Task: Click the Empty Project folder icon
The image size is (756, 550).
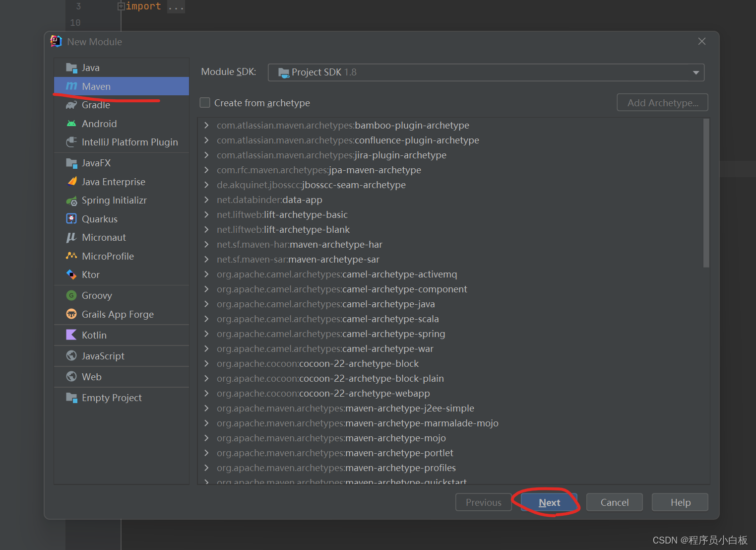Action: [x=71, y=398]
